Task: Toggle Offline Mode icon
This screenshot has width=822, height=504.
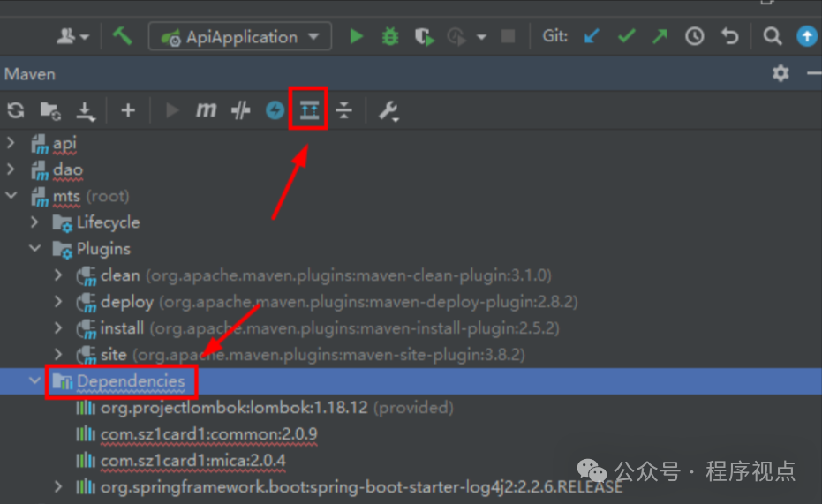Action: click(241, 110)
